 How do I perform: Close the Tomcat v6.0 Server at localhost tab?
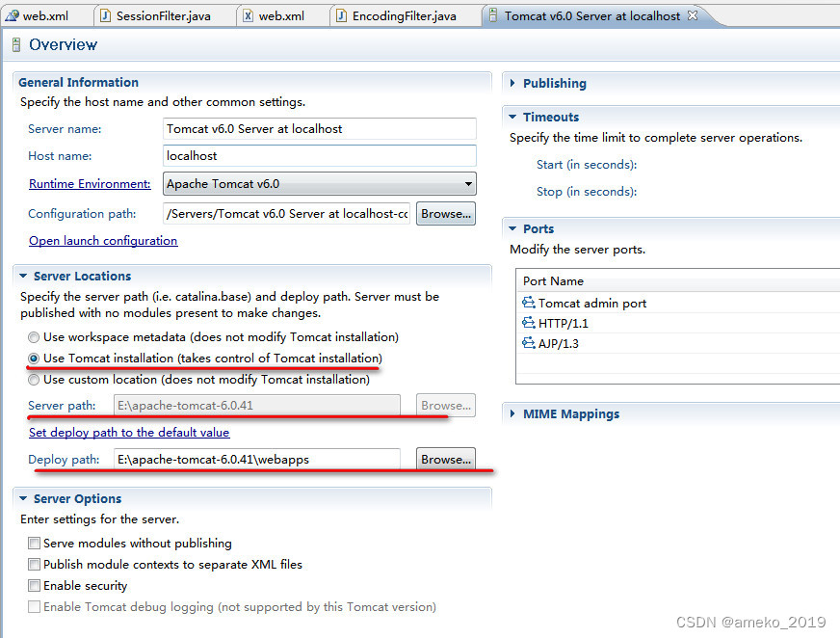[x=693, y=15]
